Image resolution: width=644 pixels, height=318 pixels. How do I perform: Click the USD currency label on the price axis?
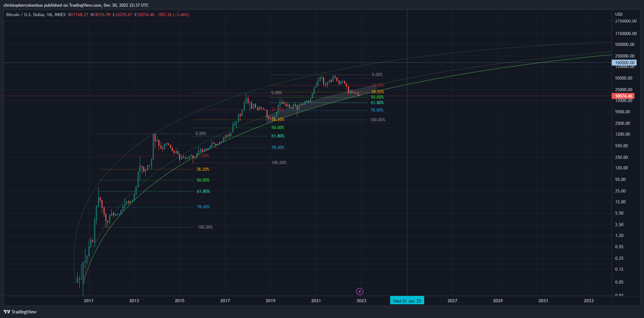click(619, 14)
